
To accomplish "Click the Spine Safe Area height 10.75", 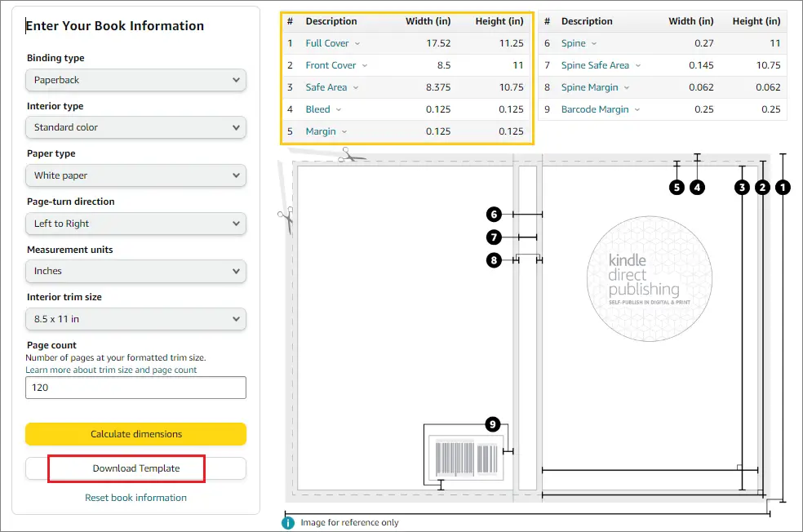I will (x=768, y=65).
